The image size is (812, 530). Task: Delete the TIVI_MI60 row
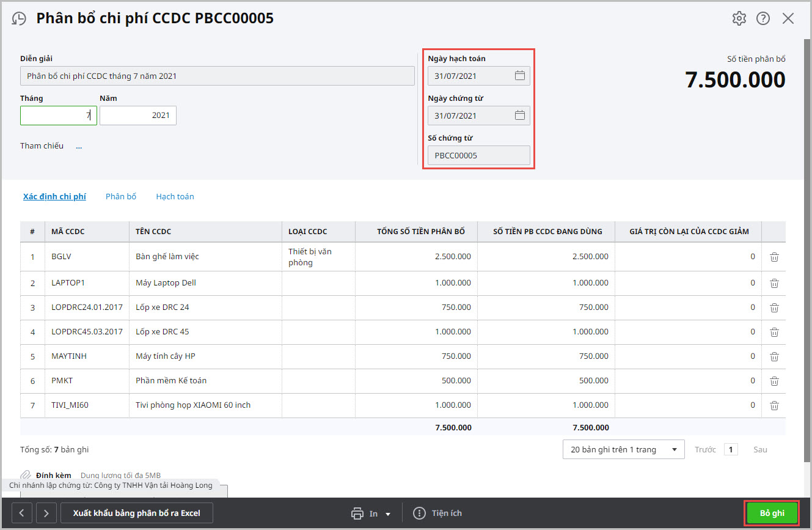774,405
